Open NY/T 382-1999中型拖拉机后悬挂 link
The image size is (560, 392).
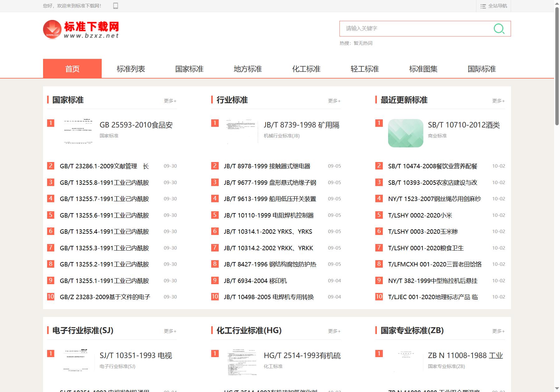coord(433,281)
